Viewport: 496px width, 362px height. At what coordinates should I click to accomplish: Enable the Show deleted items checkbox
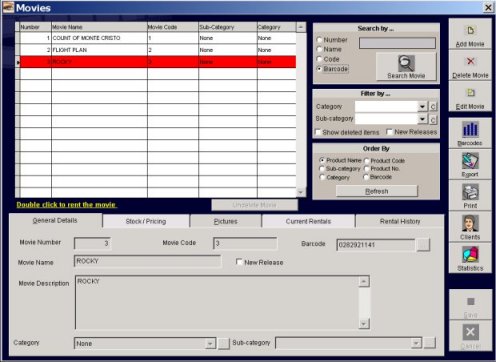318,132
